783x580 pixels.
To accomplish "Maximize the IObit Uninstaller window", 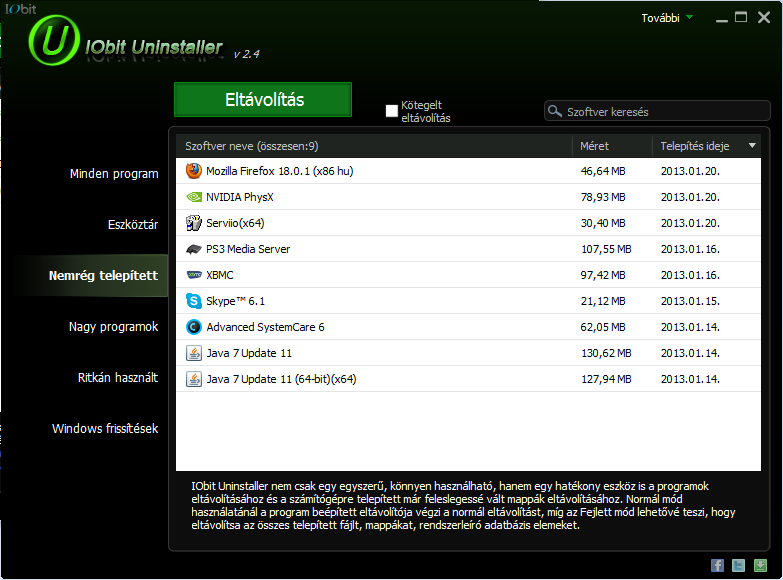I will coord(741,17).
